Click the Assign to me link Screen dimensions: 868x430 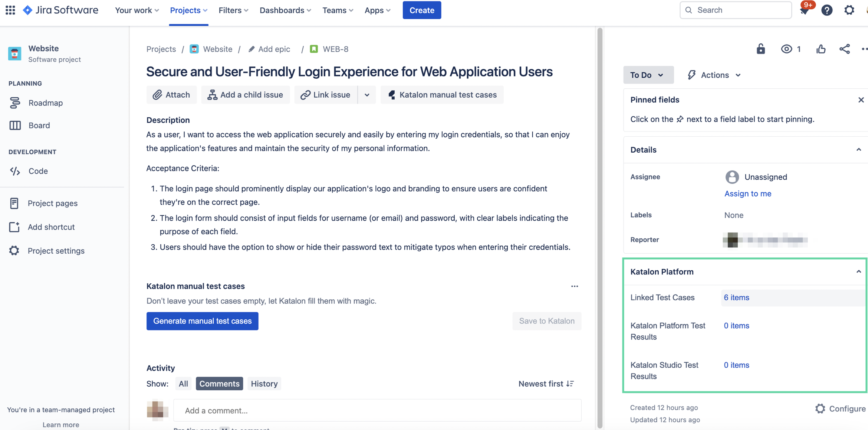(x=748, y=193)
